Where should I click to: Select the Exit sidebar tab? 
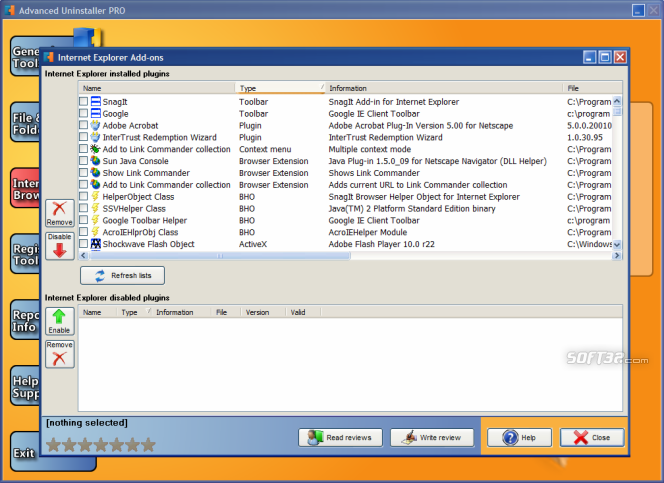tap(25, 453)
